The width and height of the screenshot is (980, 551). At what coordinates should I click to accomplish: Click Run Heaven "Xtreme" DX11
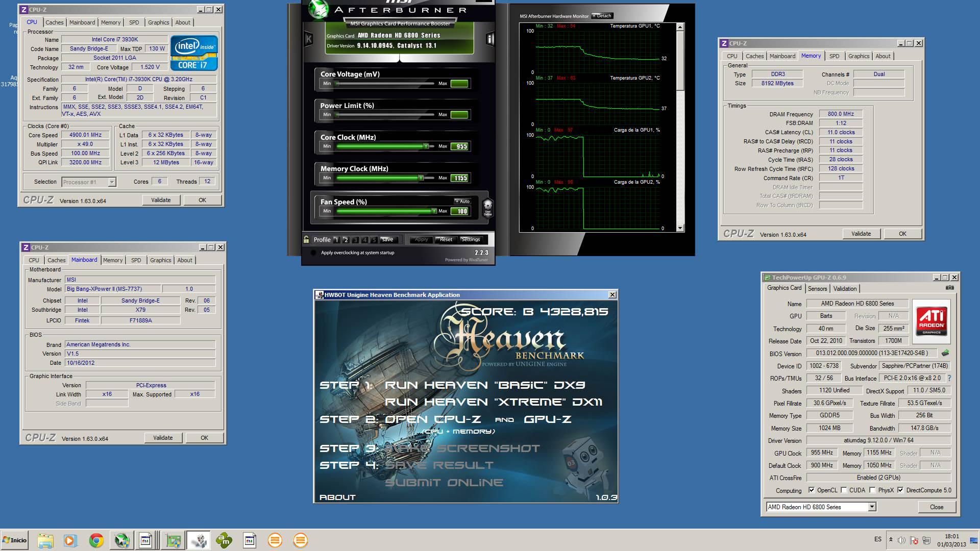[x=493, y=402]
